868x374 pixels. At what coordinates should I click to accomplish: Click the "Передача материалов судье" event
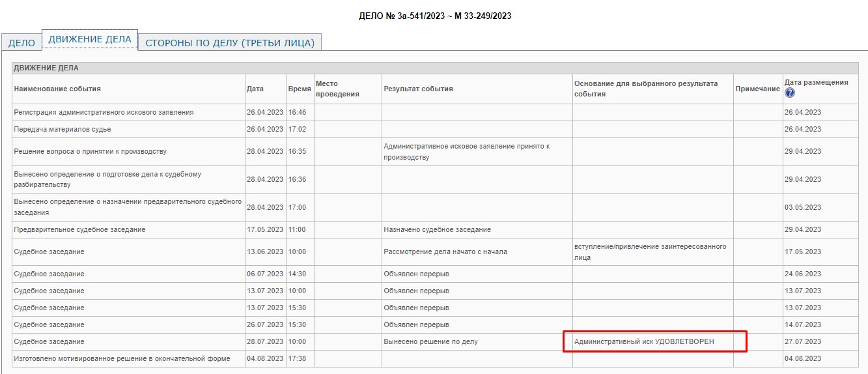[62, 129]
